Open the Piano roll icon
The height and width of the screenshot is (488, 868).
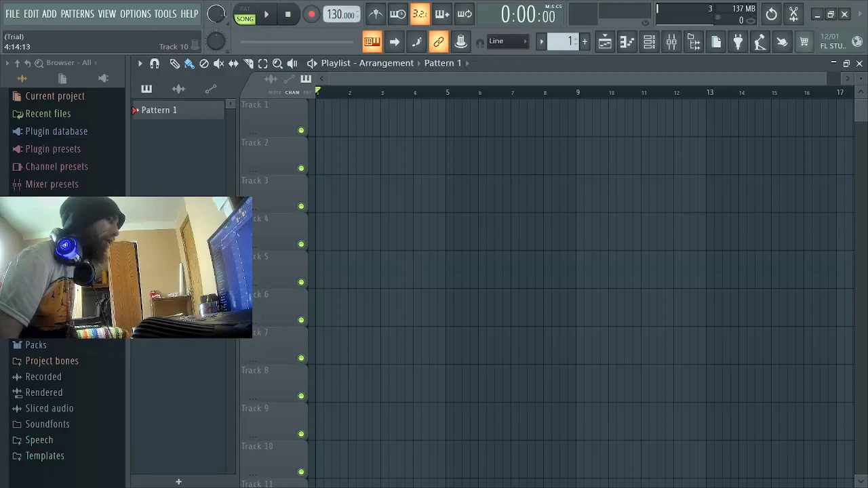pos(627,42)
